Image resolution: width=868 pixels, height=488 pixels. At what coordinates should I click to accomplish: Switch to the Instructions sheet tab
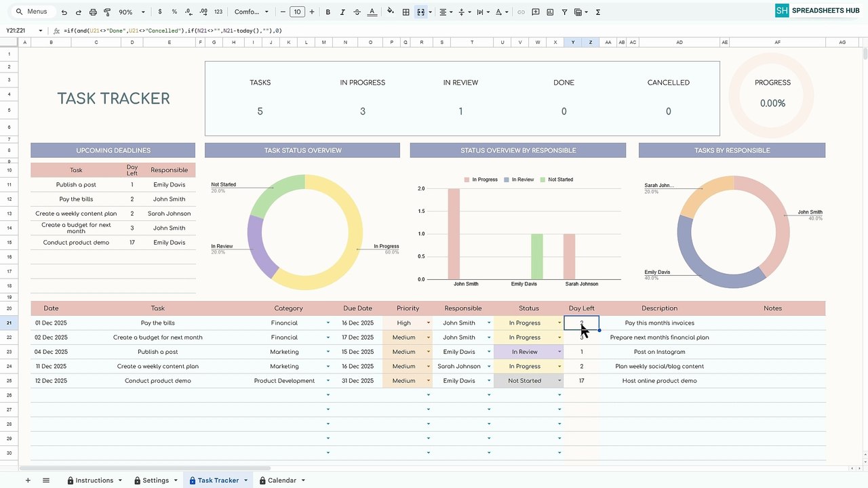(94, 481)
